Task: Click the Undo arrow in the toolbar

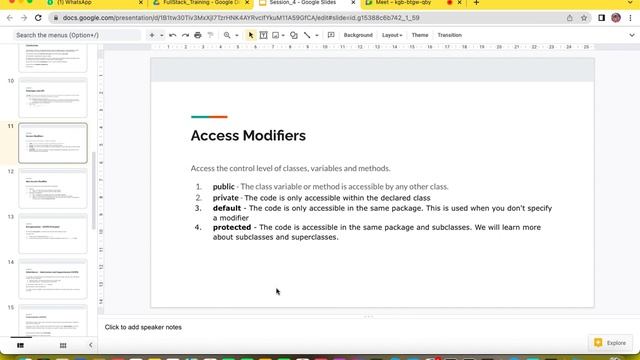Action: 173,35
